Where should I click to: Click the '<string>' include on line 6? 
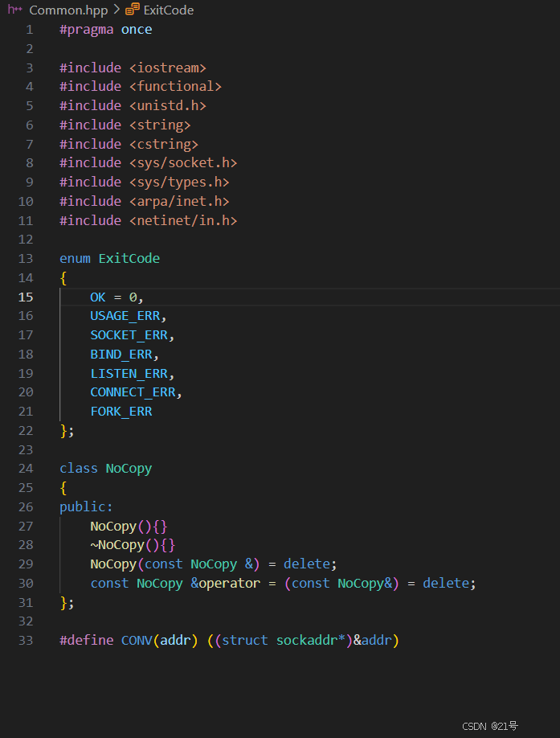160,125
